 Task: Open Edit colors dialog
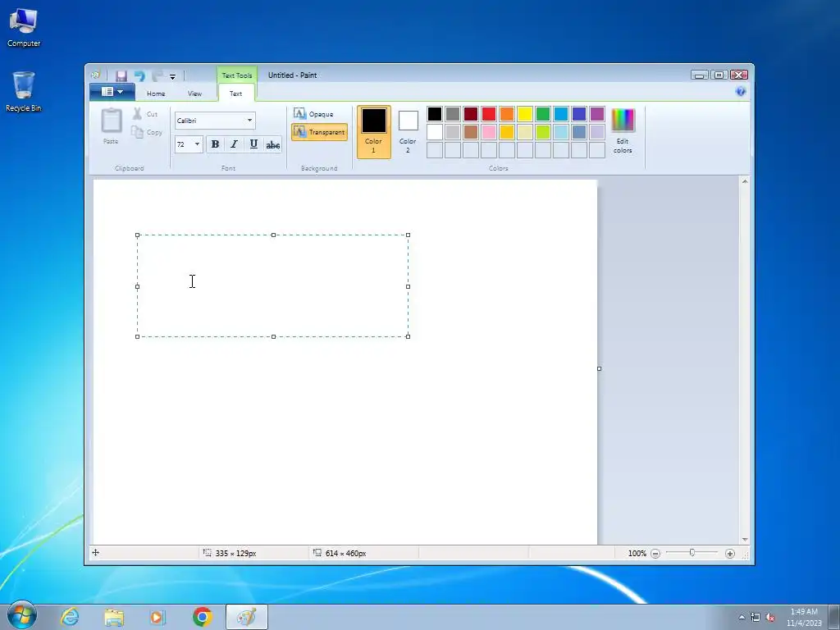[623, 131]
